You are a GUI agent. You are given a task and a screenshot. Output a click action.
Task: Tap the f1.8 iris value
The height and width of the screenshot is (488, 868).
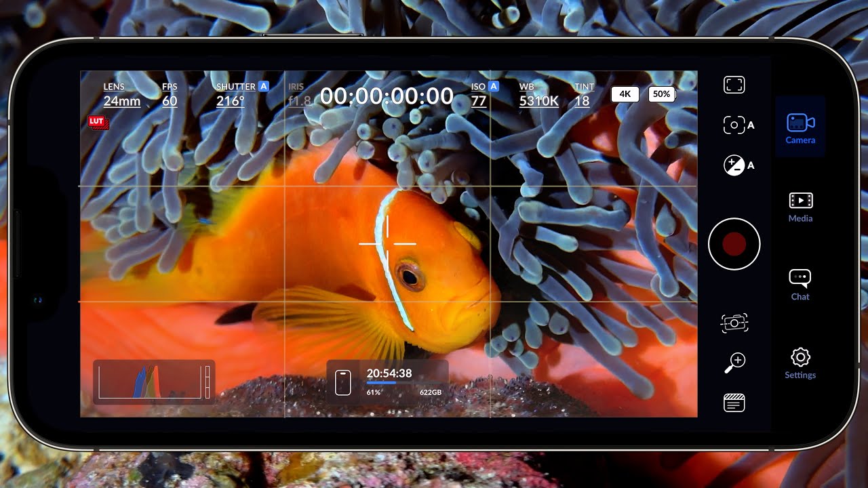point(300,101)
